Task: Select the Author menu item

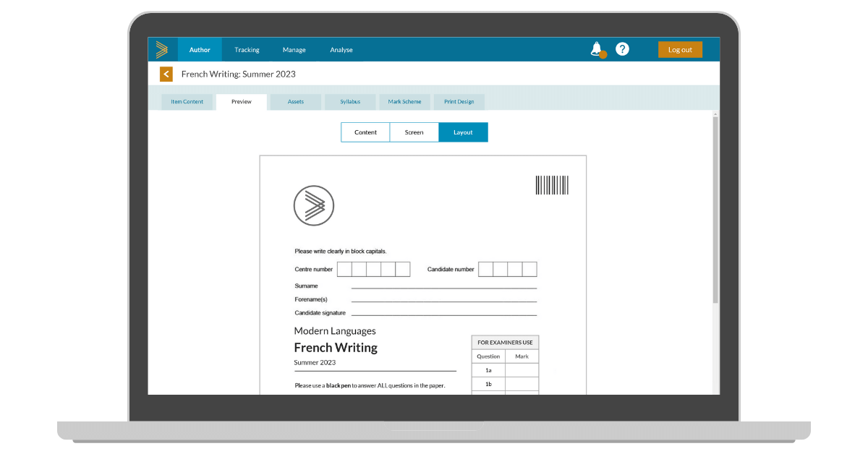Action: (200, 49)
